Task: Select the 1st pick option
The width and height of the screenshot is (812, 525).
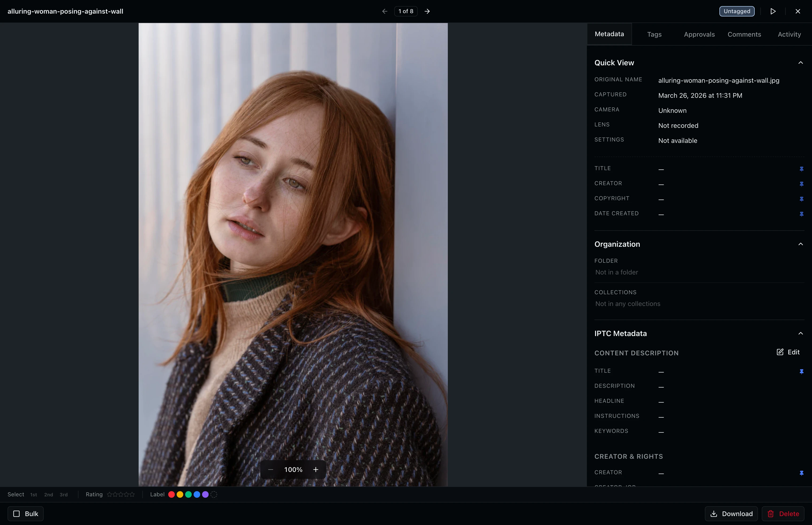Action: coord(33,494)
